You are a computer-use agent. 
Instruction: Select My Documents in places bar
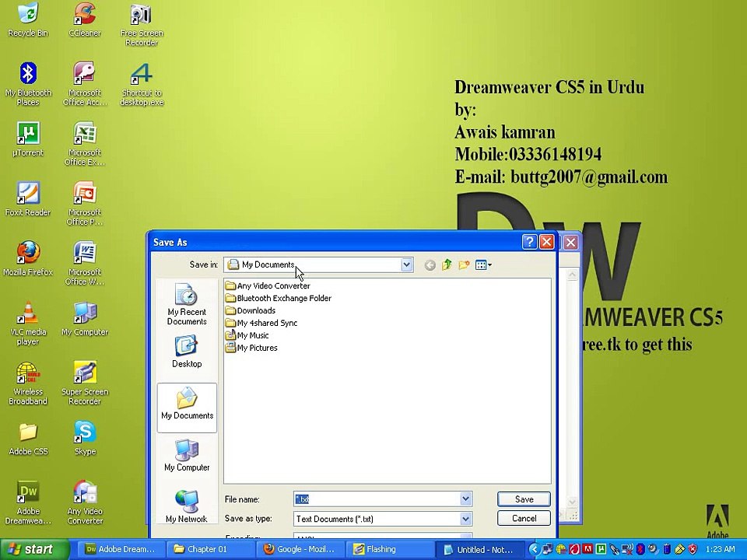click(187, 408)
